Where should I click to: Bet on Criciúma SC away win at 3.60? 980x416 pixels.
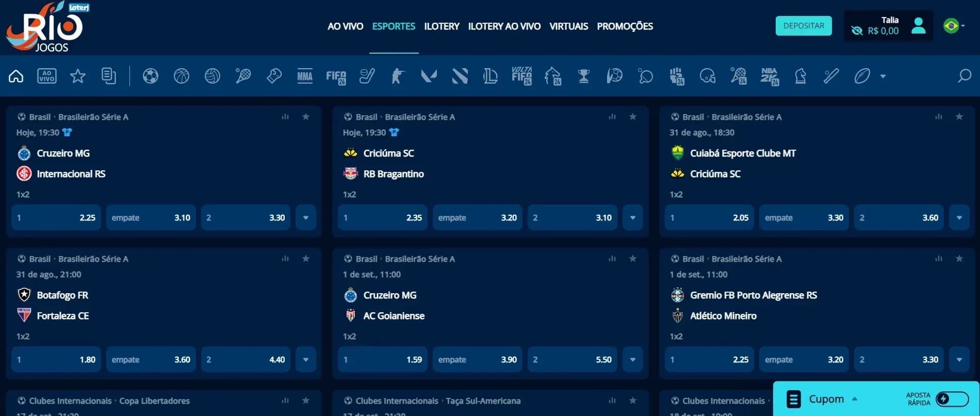point(899,218)
